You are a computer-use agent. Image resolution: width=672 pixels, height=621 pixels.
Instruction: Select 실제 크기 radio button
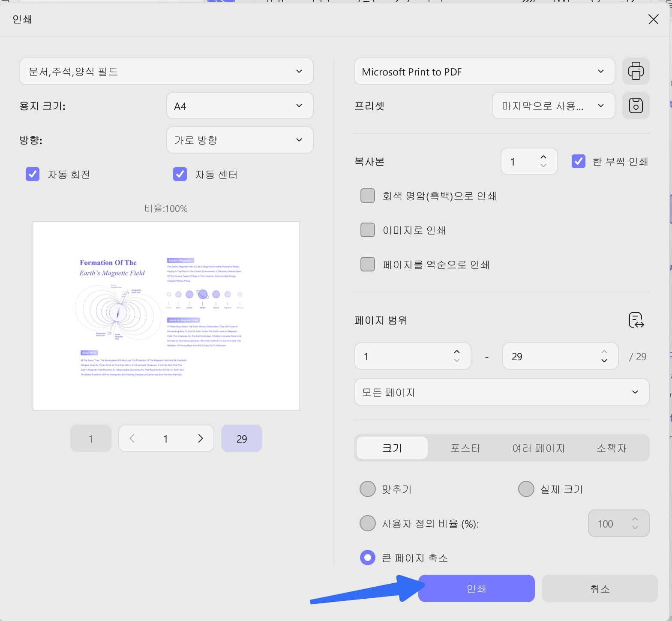pos(526,489)
